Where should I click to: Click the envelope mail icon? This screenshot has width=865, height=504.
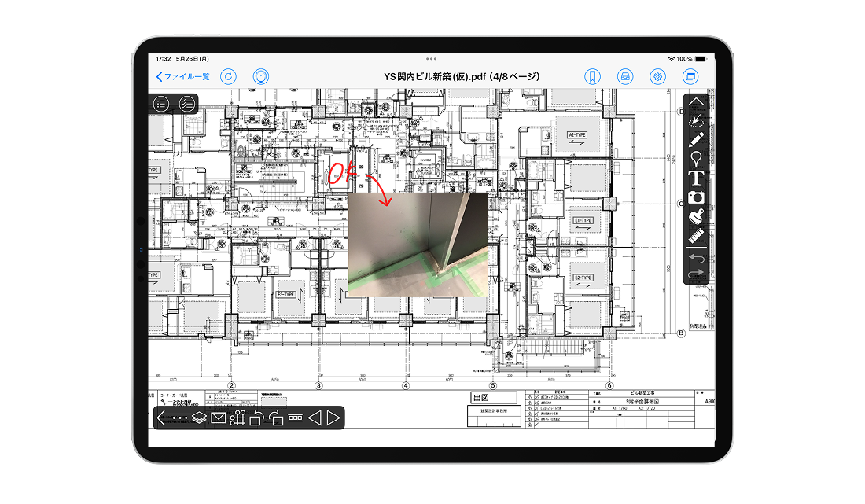(219, 418)
